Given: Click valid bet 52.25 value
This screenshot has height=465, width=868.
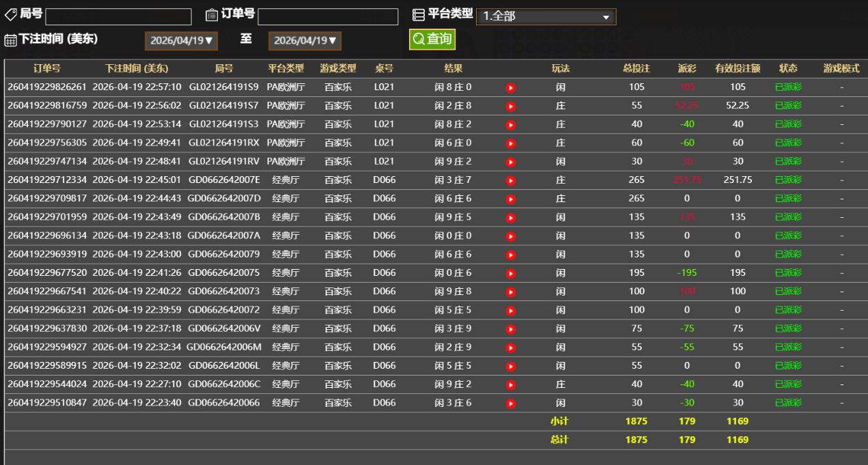Looking at the screenshot, I should tap(738, 106).
